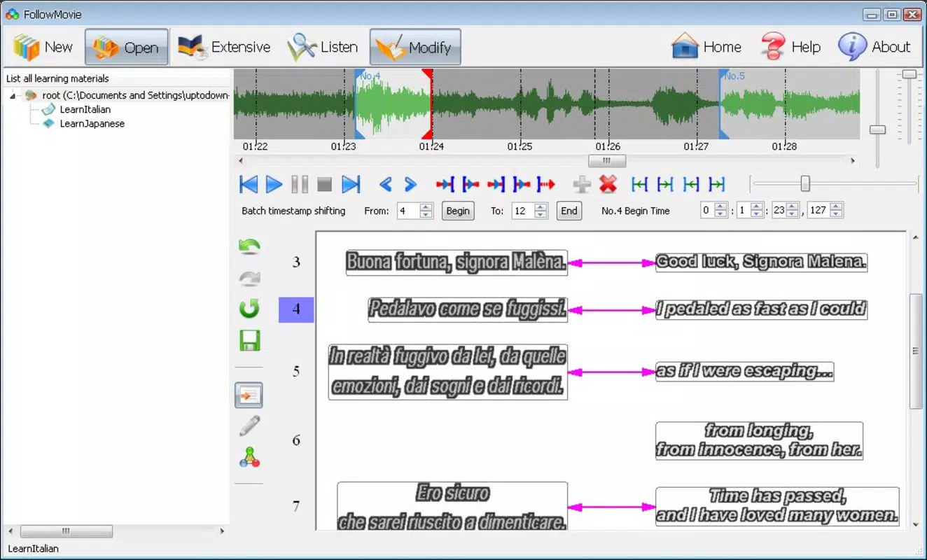The image size is (927, 560).
Task: Click the Begin button for batch shifting
Action: tap(458, 211)
